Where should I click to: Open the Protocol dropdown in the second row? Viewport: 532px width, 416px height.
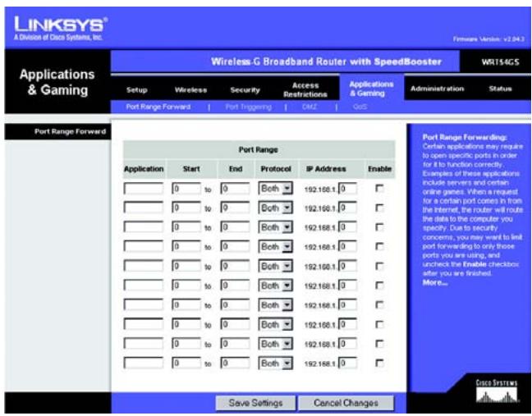coord(276,208)
